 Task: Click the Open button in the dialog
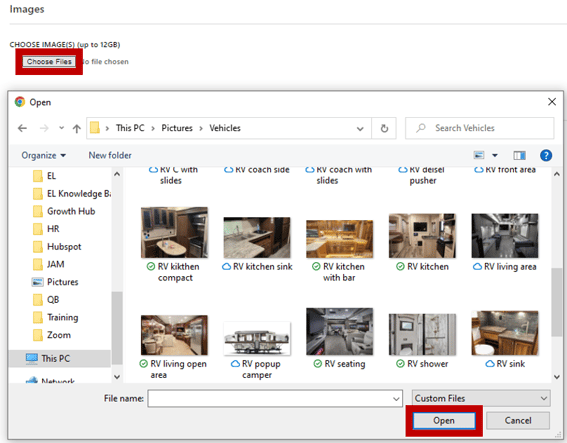click(x=444, y=421)
